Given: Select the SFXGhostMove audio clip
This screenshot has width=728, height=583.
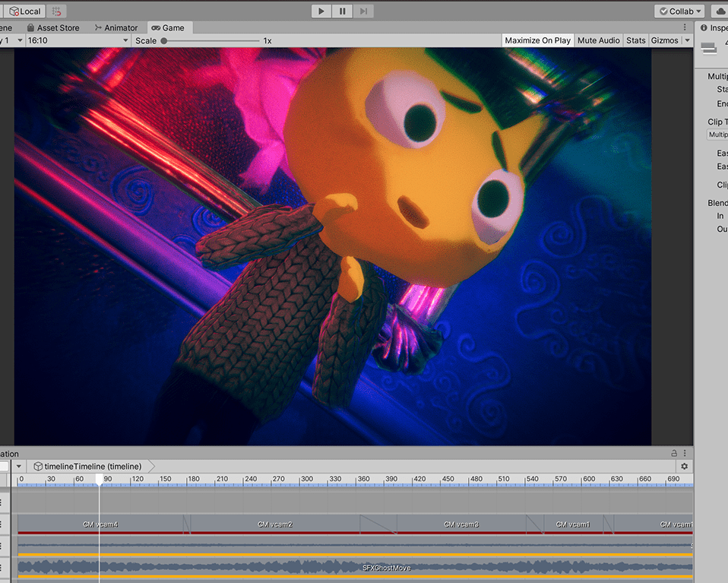Looking at the screenshot, I should (355, 568).
